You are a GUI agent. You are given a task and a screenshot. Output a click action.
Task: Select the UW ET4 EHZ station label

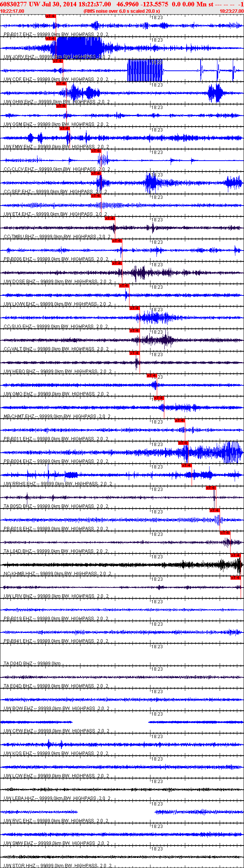(18, 214)
